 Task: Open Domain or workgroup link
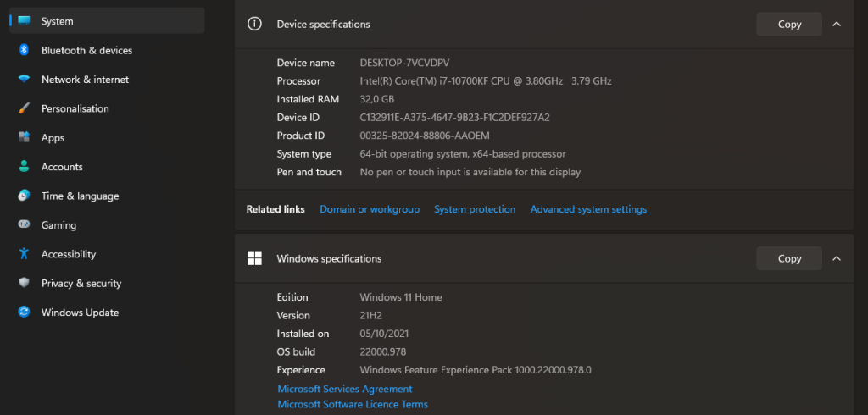click(x=370, y=209)
